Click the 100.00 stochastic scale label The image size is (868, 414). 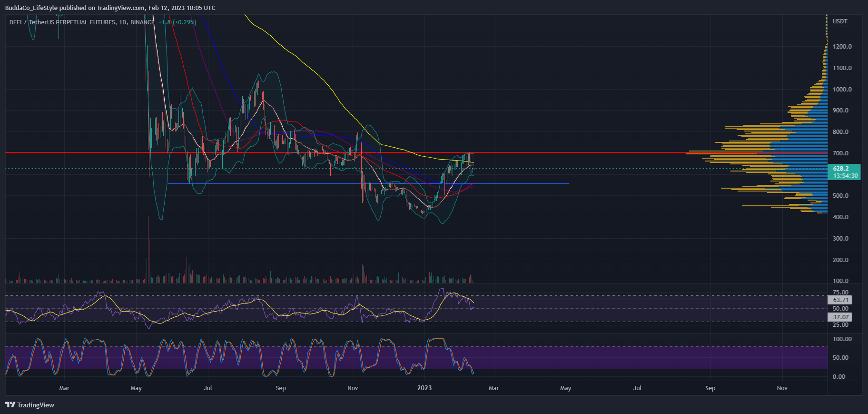pos(842,339)
